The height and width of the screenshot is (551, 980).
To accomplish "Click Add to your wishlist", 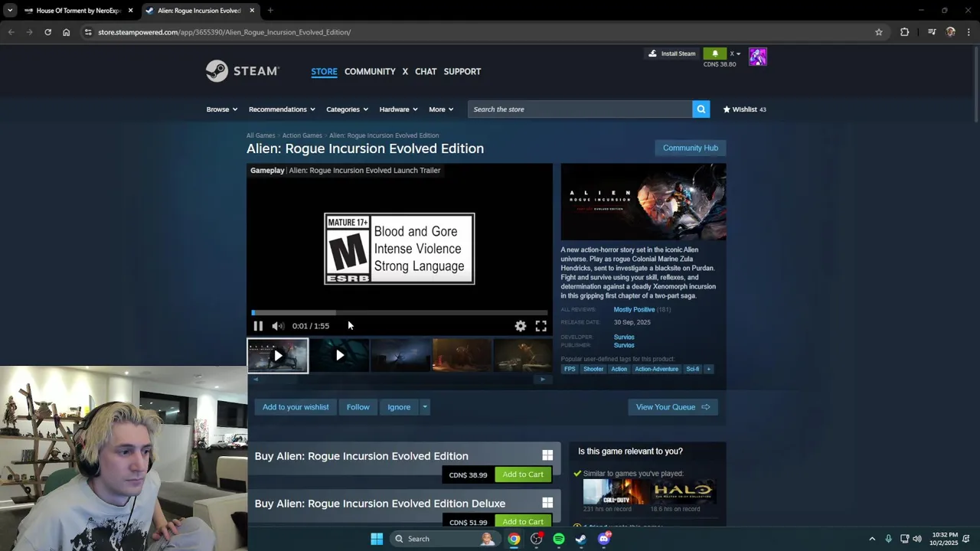I will 296,407.
